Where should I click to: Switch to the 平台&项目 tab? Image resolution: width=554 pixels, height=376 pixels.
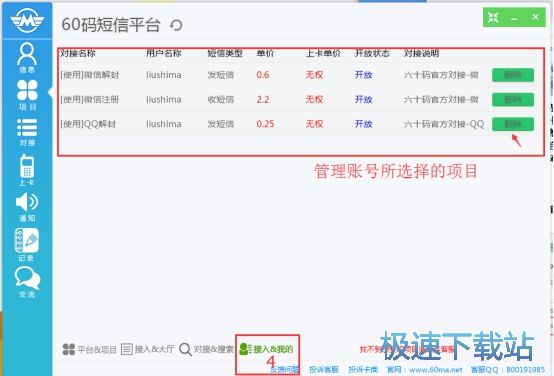tap(89, 349)
